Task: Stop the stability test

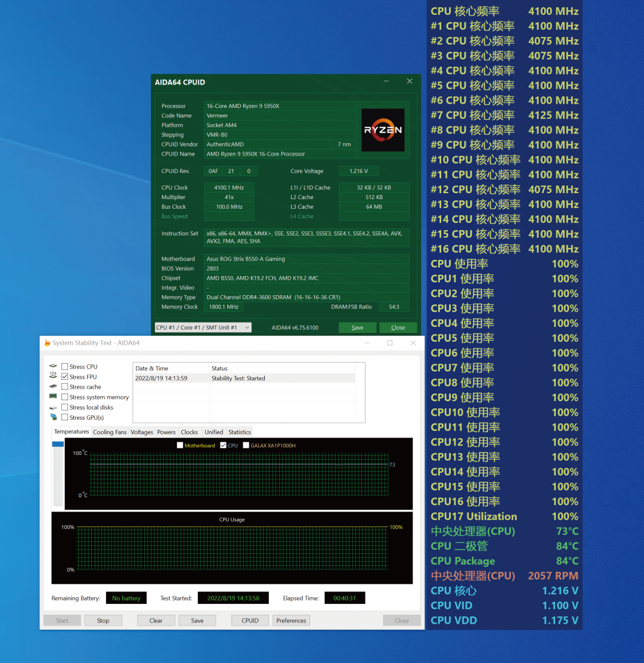Action: [103, 621]
